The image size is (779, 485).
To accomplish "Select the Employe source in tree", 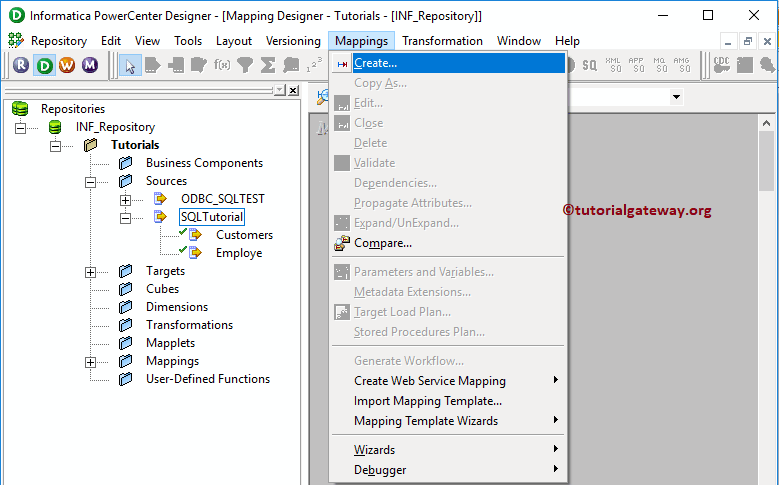I will 239,252.
